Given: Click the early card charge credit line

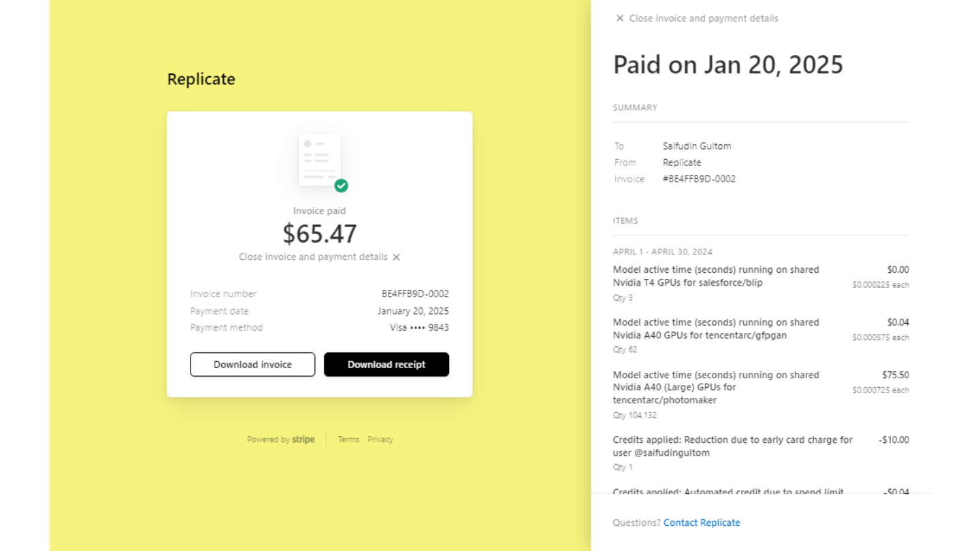Looking at the screenshot, I should click(x=732, y=446).
